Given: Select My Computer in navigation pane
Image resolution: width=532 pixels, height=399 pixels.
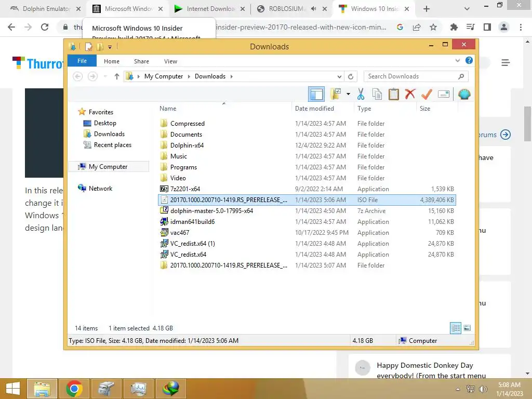Looking at the screenshot, I should coord(108,167).
